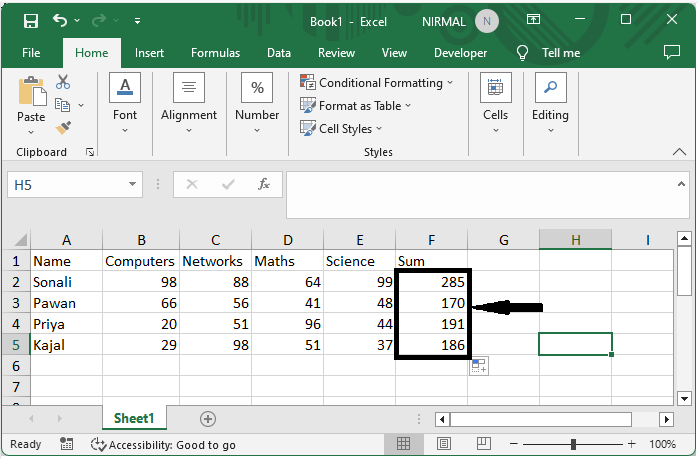Screen dimensions: 698x459
Task: Click Accessibility: Good to go status
Action: (x=163, y=445)
